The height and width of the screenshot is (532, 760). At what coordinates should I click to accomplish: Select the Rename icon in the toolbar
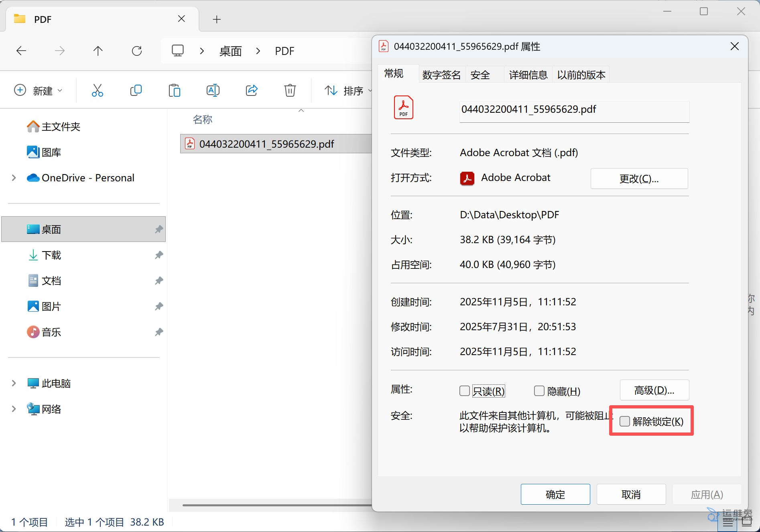(x=213, y=90)
